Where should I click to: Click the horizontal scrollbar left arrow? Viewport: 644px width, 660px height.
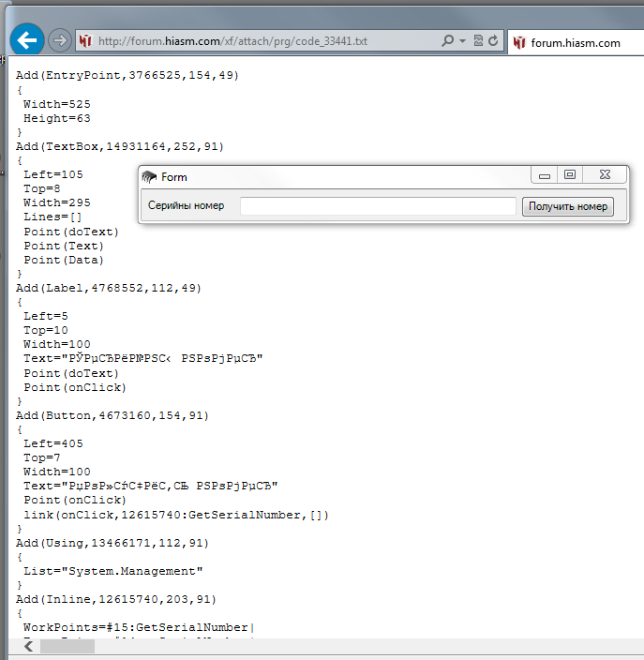pyautogui.click(x=28, y=647)
